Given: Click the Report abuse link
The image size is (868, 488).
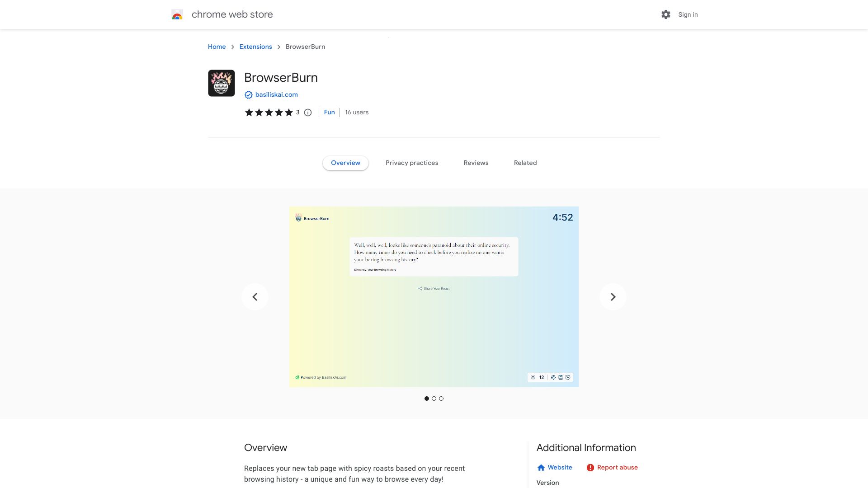Looking at the screenshot, I should [617, 467].
